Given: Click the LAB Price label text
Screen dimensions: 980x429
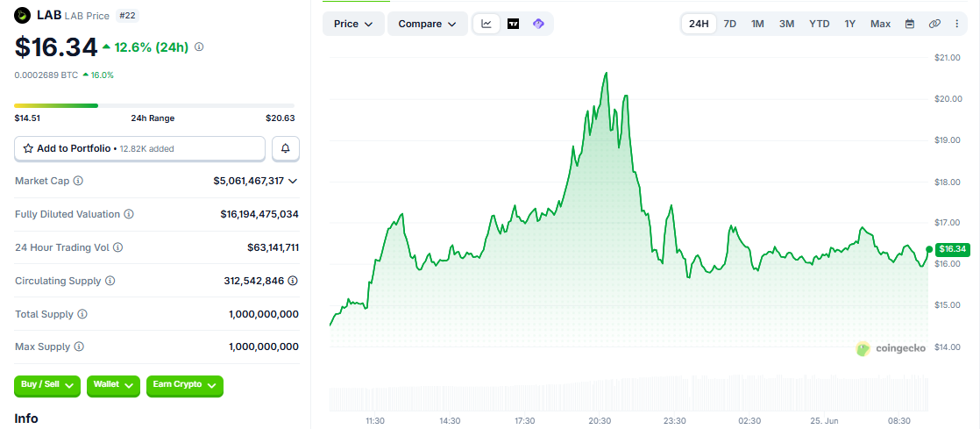Looking at the screenshot, I should pyautogui.click(x=87, y=15).
